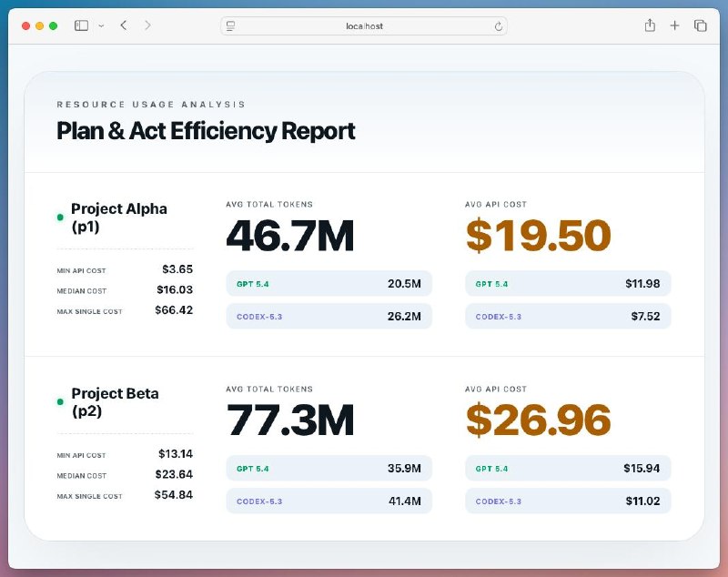Screen dimensions: 728x577
Task: Open a new tab with plus icon
Action: (674, 25)
